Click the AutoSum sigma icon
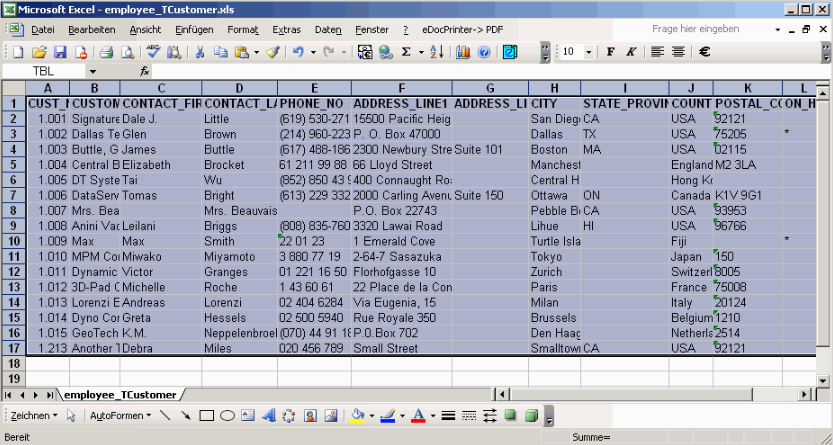The image size is (833, 445). [x=406, y=51]
